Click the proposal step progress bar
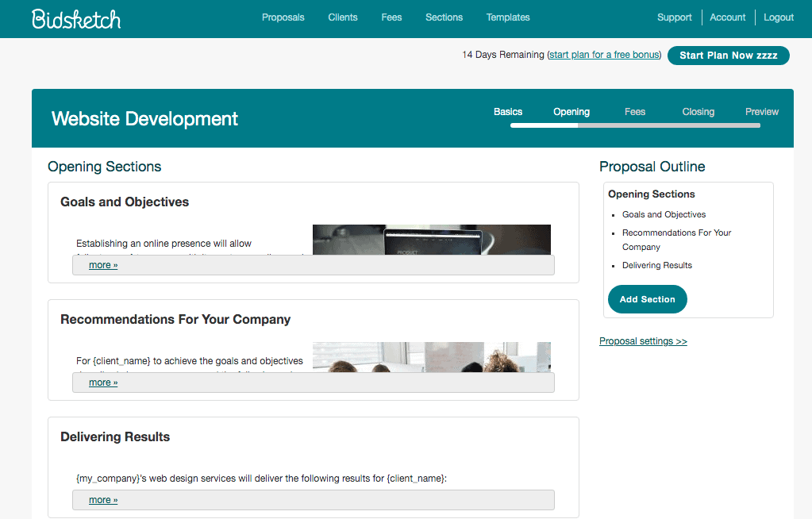812x519 pixels. point(635,125)
